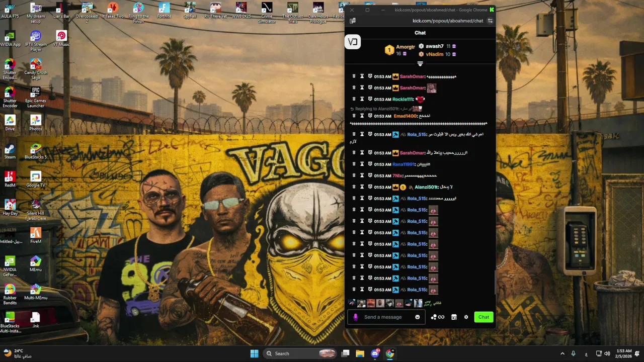Open Emad1400 username in chat
The width and height of the screenshot is (644, 362).
(406, 116)
